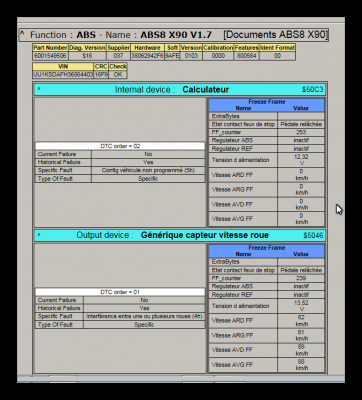
Task: Collapse the Internal device Calculateur section
Action: [39, 89]
